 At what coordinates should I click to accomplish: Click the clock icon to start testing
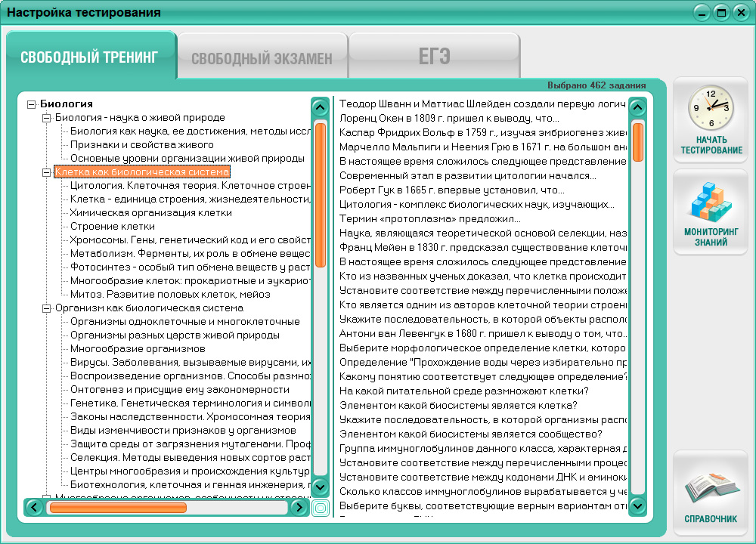(x=711, y=110)
